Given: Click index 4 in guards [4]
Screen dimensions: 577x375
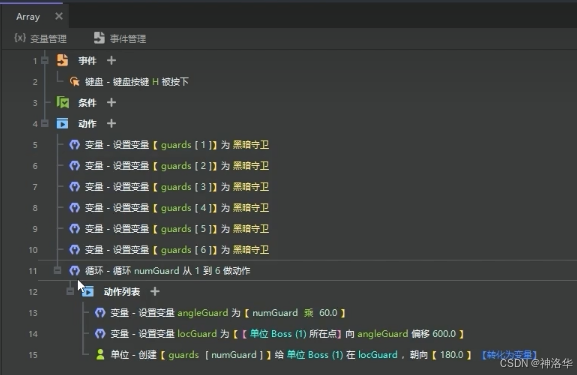Looking at the screenshot, I should point(203,208).
